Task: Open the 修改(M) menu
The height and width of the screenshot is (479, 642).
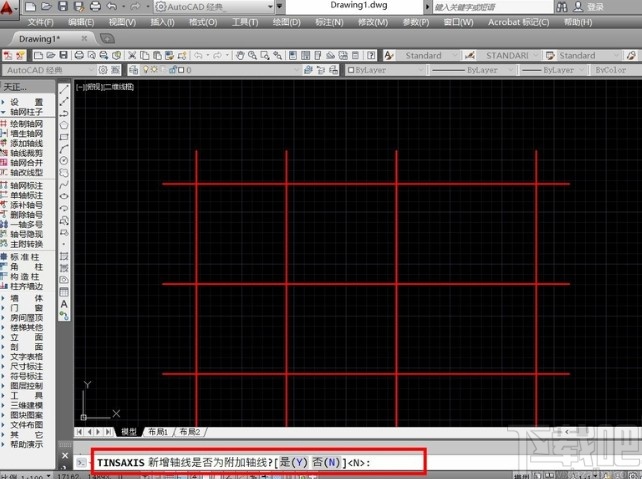Action: 375,21
